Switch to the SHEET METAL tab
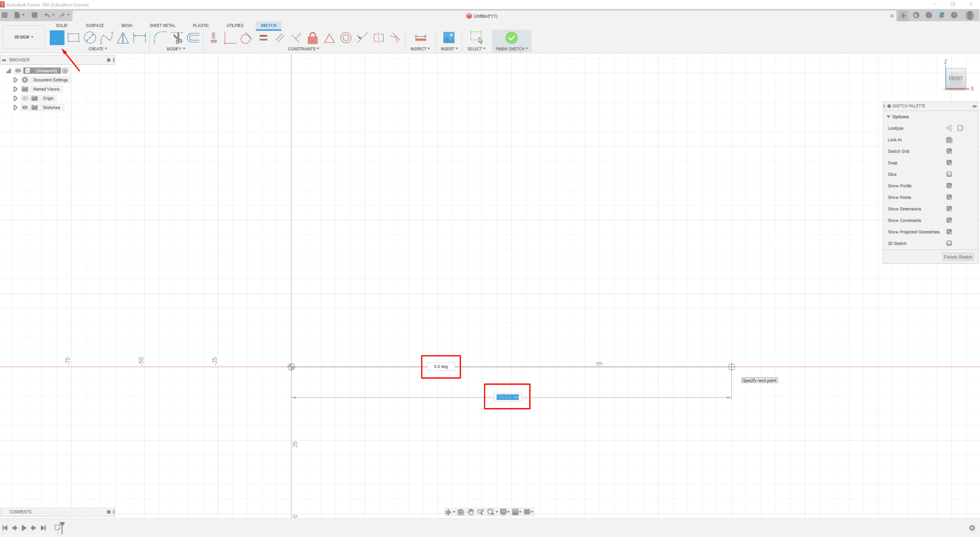 point(163,26)
